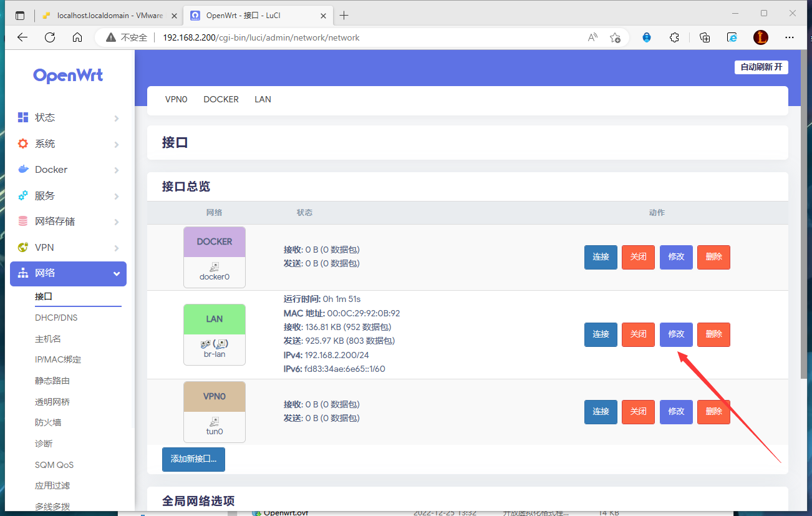The width and height of the screenshot is (812, 516).
Task: Select the OpenWrt 接口 LuCI browser tab
Action: (257, 15)
